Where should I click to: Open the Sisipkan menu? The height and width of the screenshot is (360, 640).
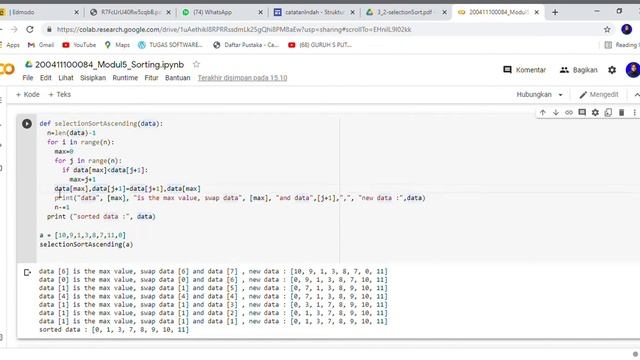tap(93, 78)
